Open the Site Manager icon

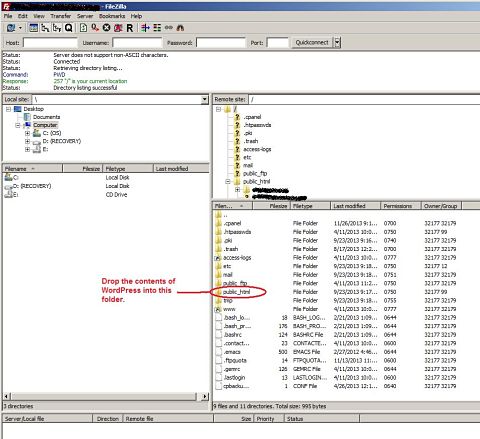[11, 28]
